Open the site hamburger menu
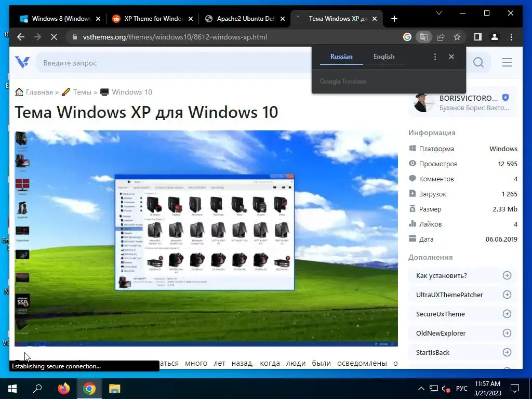Screen dimensions: 532x399 click(x=507, y=62)
